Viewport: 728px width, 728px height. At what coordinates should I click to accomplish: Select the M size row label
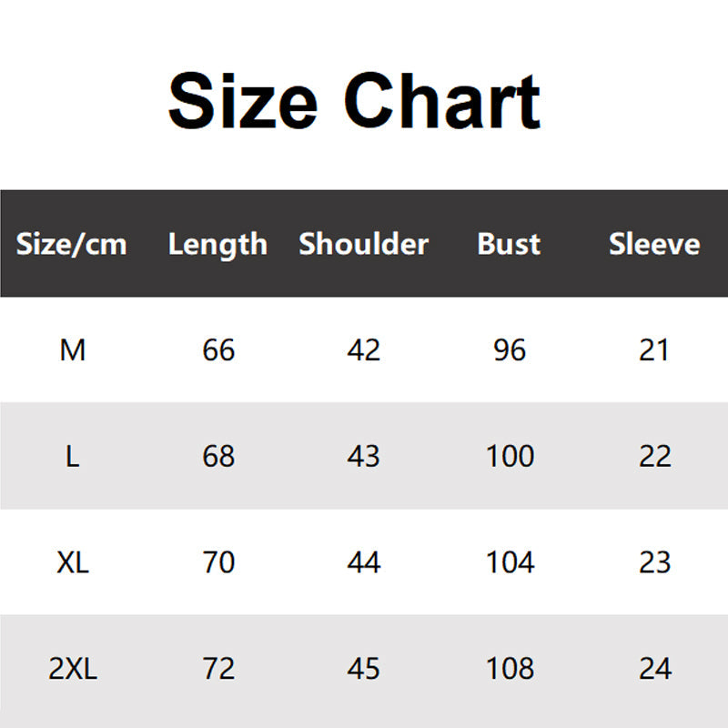pos(73,349)
